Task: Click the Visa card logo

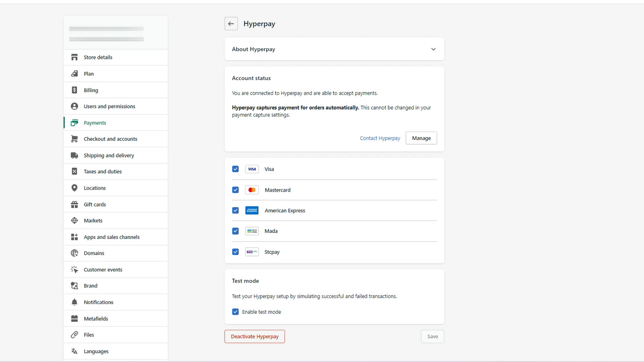Action: (x=252, y=169)
